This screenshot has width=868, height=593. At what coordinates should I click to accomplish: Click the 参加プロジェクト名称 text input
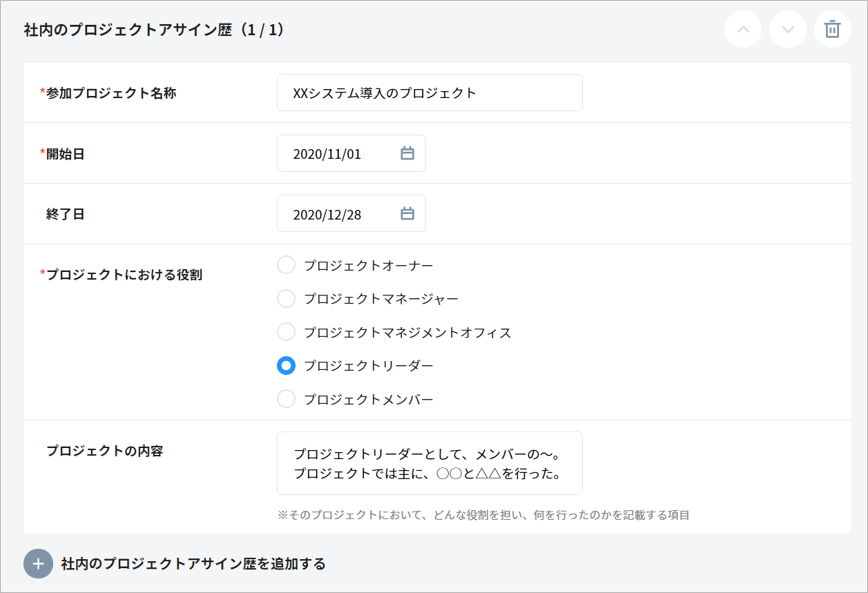click(429, 93)
